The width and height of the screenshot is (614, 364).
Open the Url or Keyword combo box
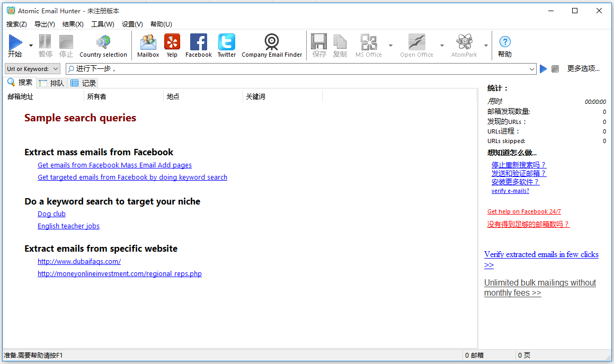32,69
